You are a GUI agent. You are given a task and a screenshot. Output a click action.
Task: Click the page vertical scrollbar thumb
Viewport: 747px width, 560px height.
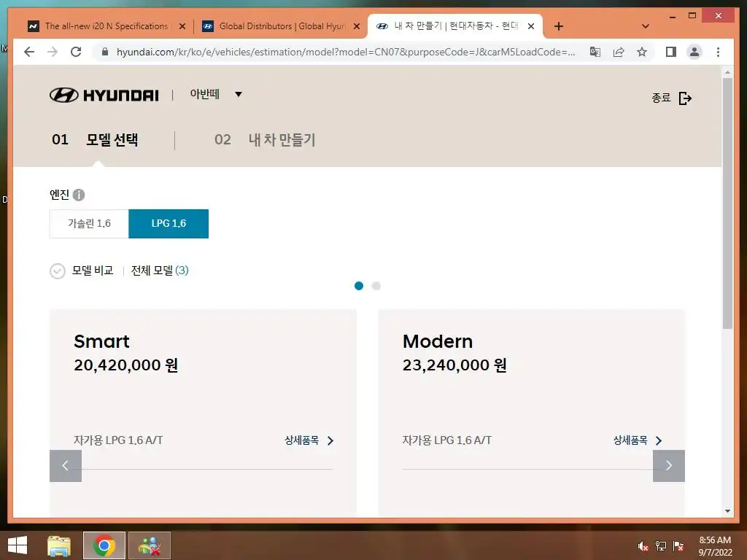tap(727, 203)
